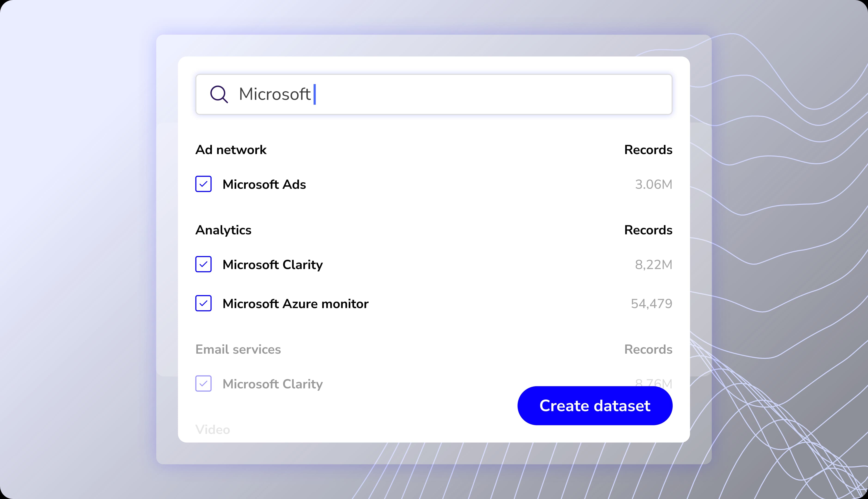Image resolution: width=868 pixels, height=499 pixels.
Task: Disable the Microsoft Azure monitor checkbox
Action: [x=203, y=304]
